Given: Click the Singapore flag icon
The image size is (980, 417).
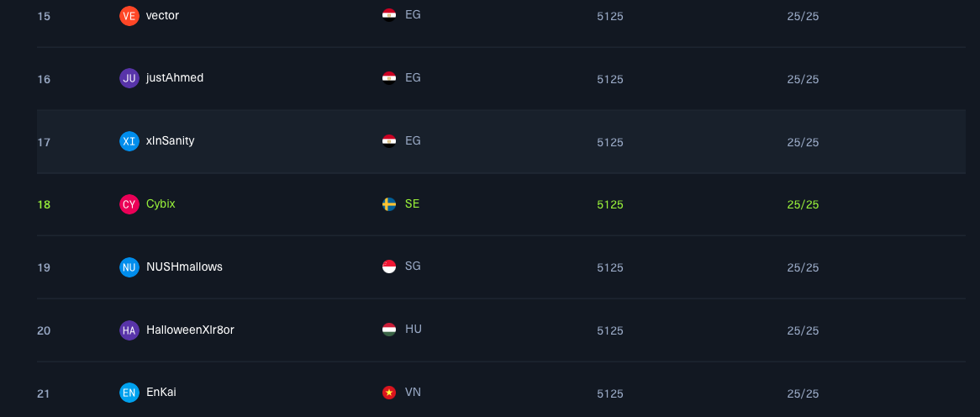Looking at the screenshot, I should tap(389, 267).
